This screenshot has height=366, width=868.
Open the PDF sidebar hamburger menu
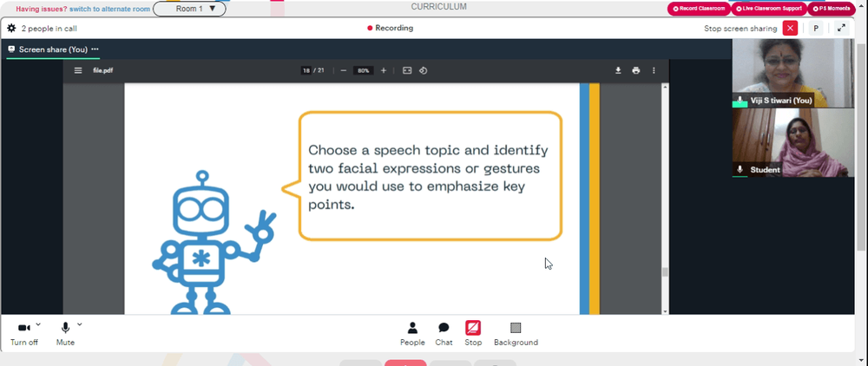click(78, 71)
